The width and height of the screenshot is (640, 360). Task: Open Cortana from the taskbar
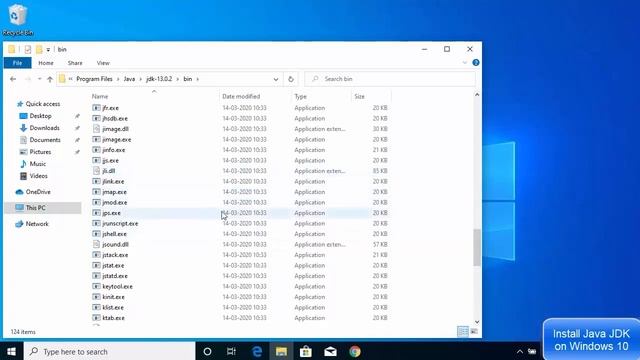[207, 351]
